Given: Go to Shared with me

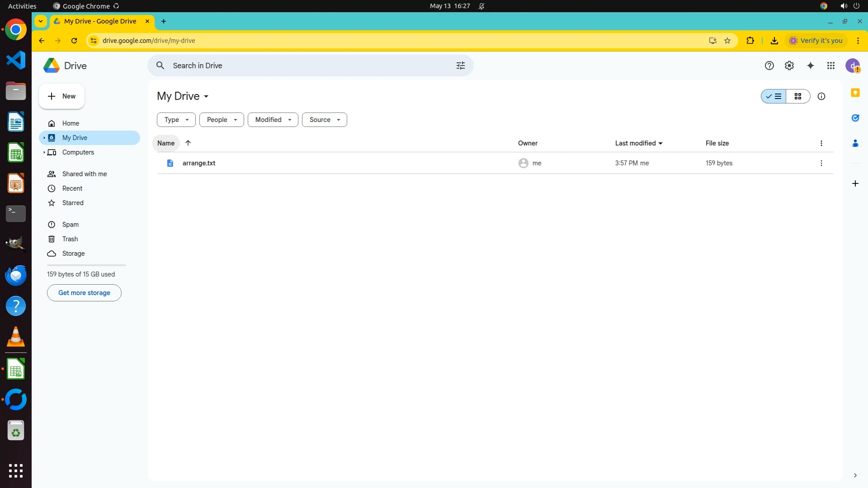Looking at the screenshot, I should tap(85, 174).
